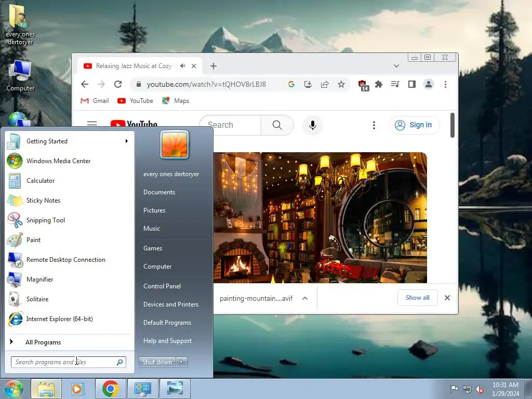Open Control Panel
This screenshot has height=399, width=532.
click(x=162, y=286)
